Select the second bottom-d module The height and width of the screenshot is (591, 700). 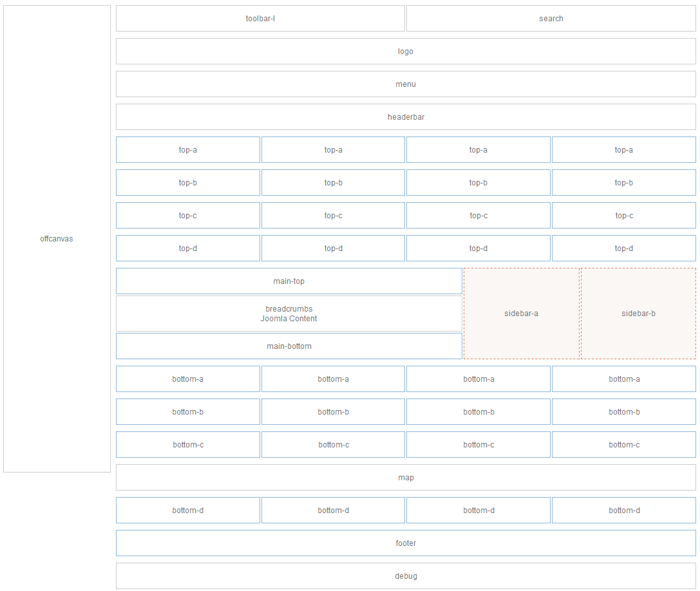pos(333,510)
